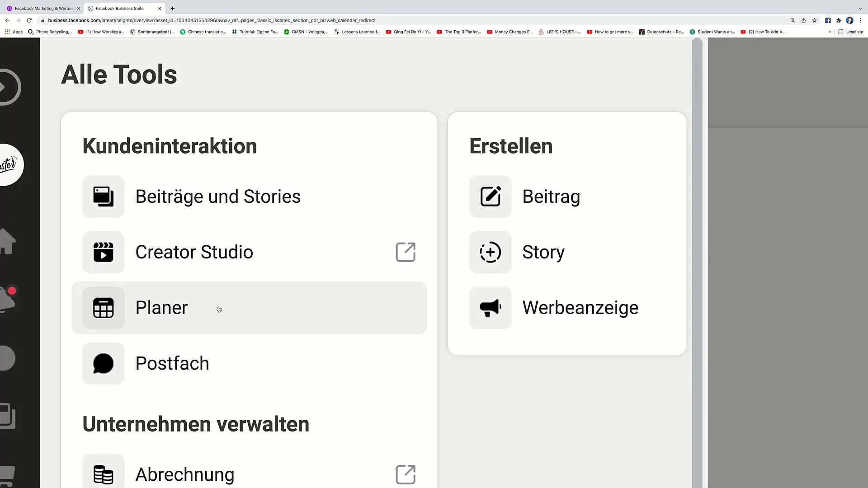Select the Facebook Business Suite tab
The width and height of the screenshot is (868, 488).
120,8
